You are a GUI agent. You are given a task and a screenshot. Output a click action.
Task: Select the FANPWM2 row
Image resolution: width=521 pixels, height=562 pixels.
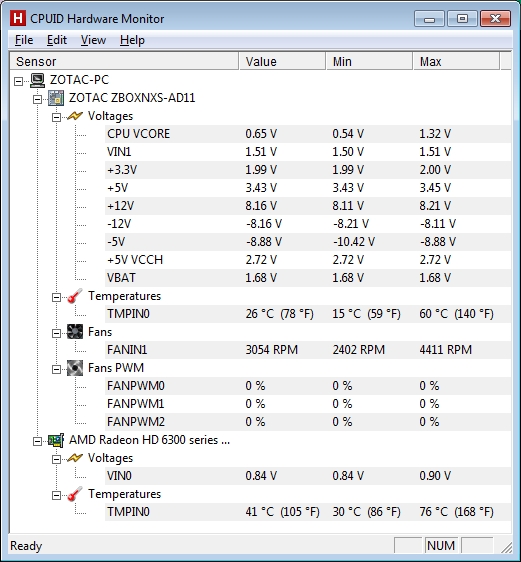[x=308, y=422]
